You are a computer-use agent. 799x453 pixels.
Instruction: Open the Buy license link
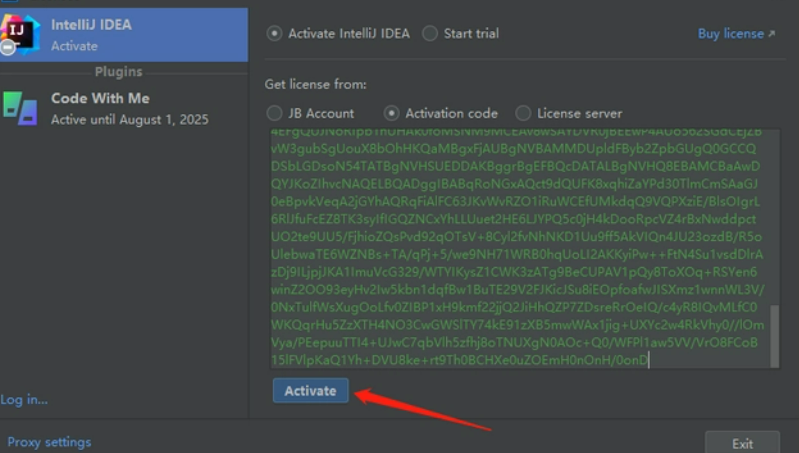coord(730,34)
